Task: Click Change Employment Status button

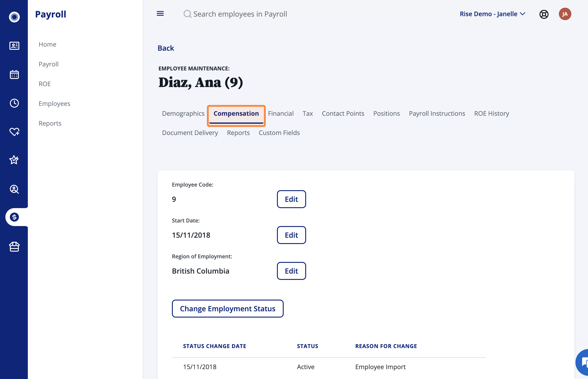Action: (228, 308)
